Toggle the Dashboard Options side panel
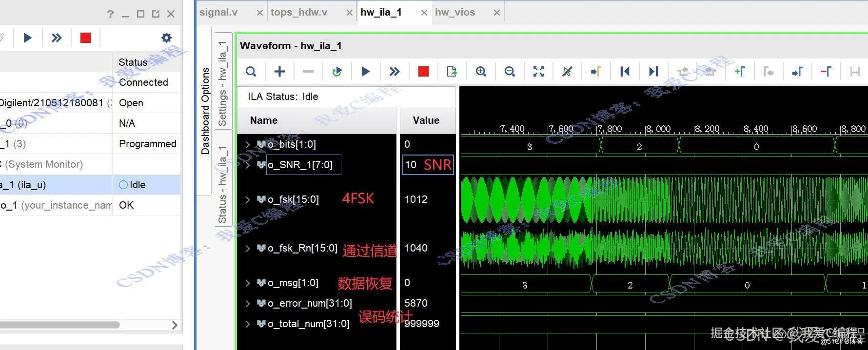This screenshot has width=868, height=350. pos(205,111)
